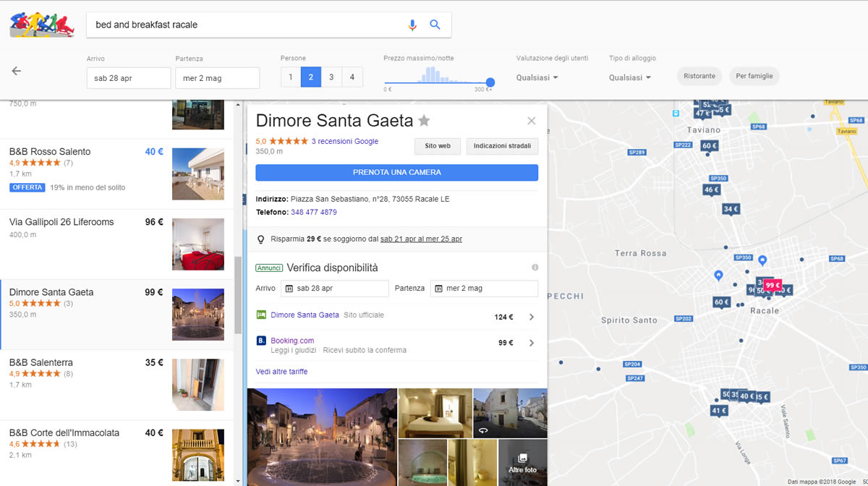
Task: Select the pink 99 € map marker
Action: click(x=773, y=285)
